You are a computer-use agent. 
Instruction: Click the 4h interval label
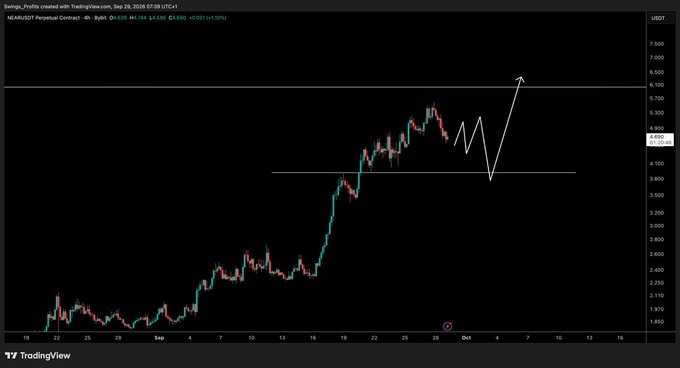click(x=87, y=18)
